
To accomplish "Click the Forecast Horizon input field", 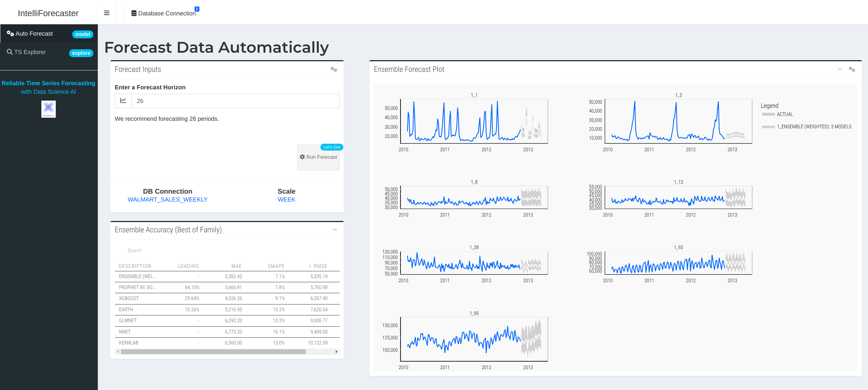I will click(235, 101).
